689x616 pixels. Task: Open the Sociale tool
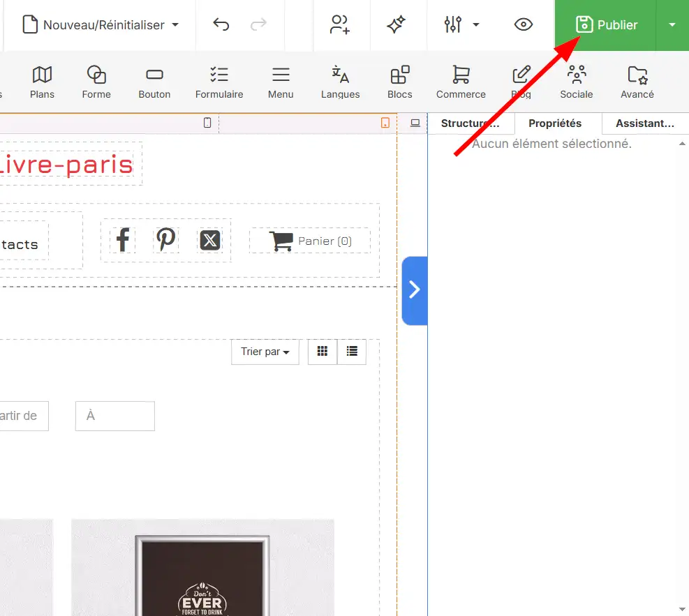577,82
